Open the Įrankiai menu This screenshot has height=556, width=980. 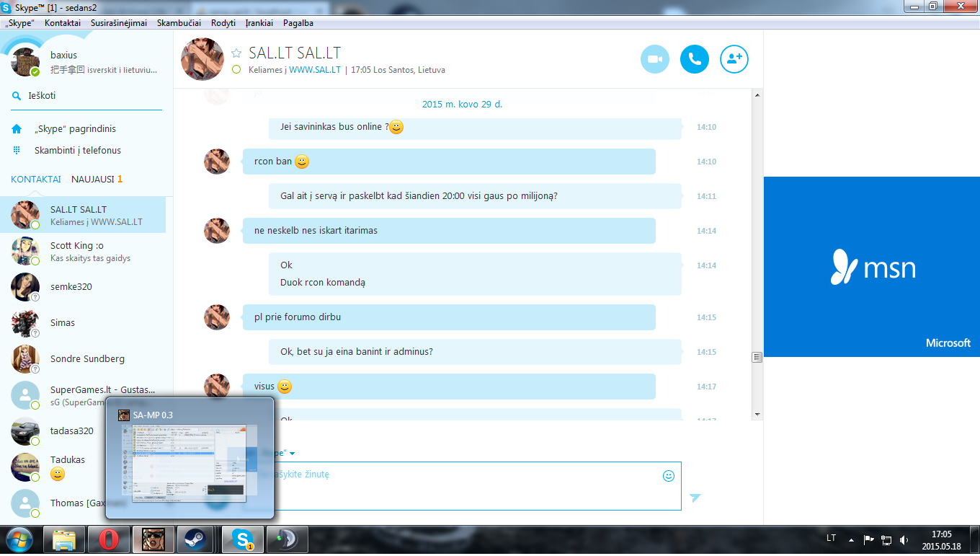click(259, 23)
